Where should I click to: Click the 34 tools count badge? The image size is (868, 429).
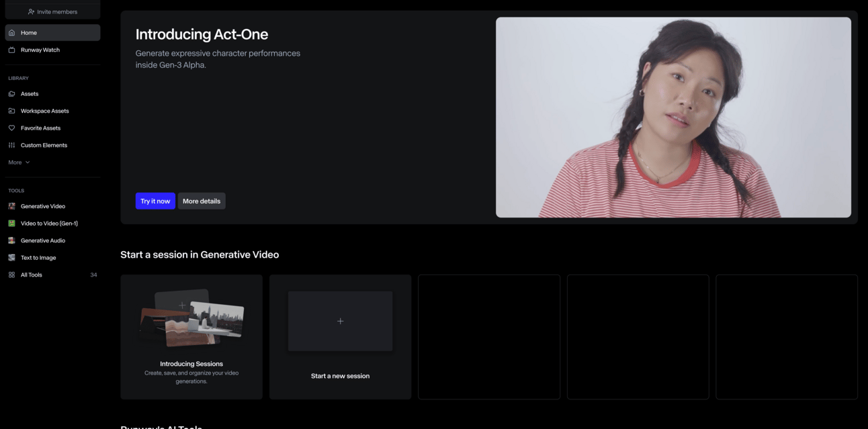point(93,275)
